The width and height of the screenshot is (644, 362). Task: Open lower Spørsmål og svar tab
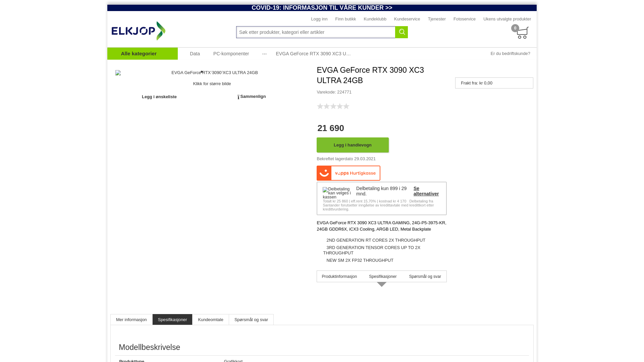(x=251, y=320)
